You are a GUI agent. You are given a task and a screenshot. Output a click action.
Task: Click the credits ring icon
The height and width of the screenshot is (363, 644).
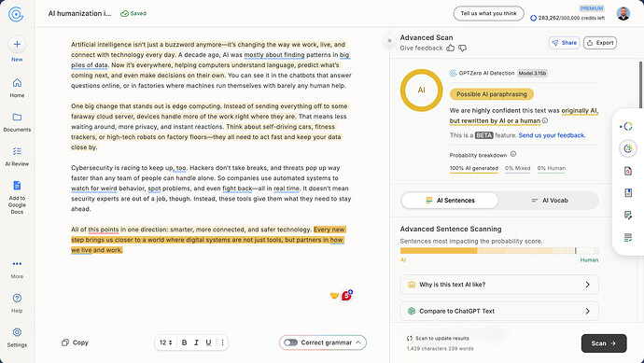coord(533,18)
